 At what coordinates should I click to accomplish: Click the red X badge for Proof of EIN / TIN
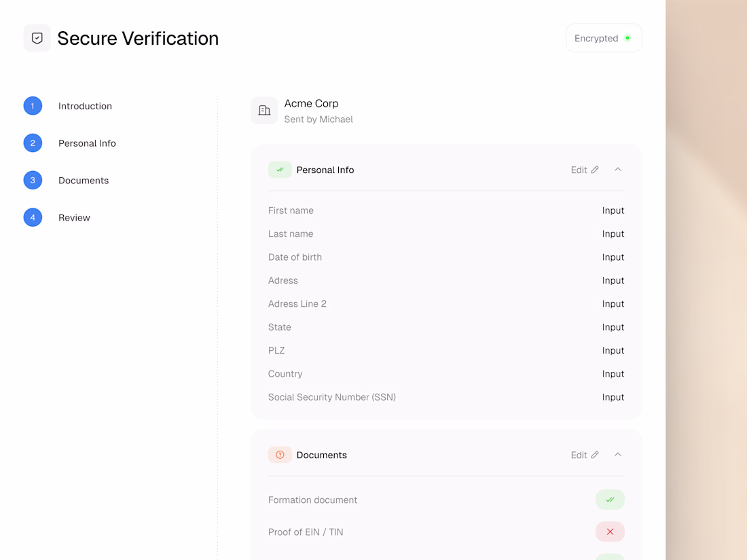[x=610, y=531]
